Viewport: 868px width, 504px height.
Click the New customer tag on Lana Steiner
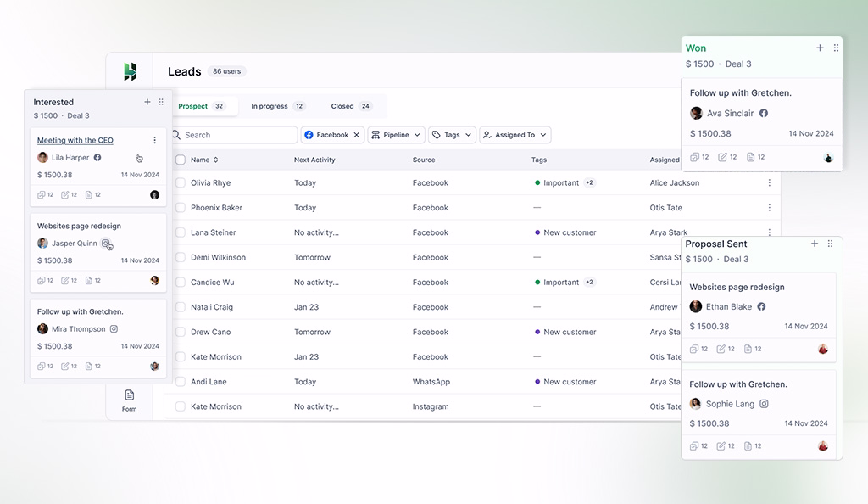point(565,232)
